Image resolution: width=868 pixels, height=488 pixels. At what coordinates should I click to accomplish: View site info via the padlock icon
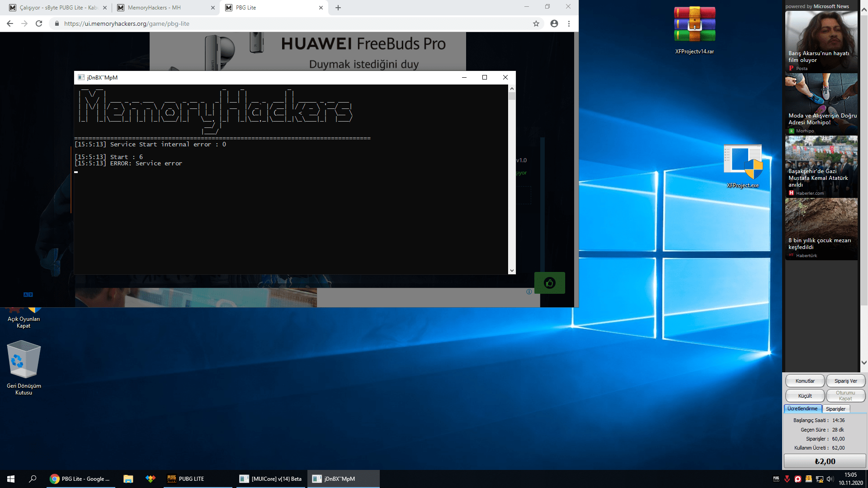[57, 23]
